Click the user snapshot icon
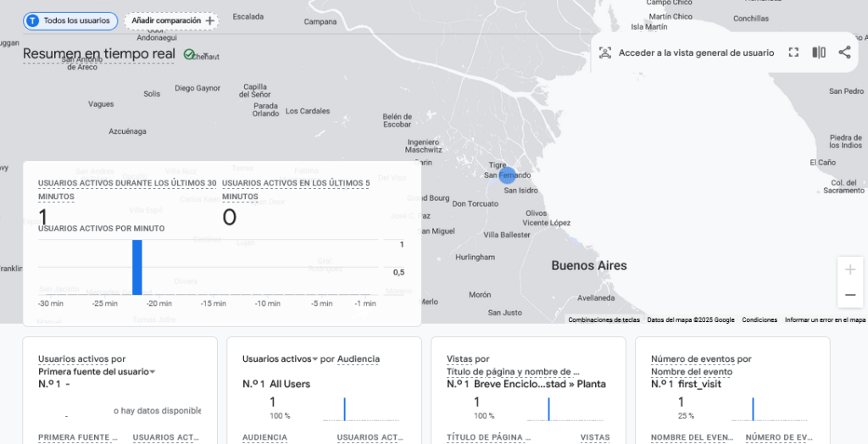Image resolution: width=868 pixels, height=444 pixels. coord(604,53)
